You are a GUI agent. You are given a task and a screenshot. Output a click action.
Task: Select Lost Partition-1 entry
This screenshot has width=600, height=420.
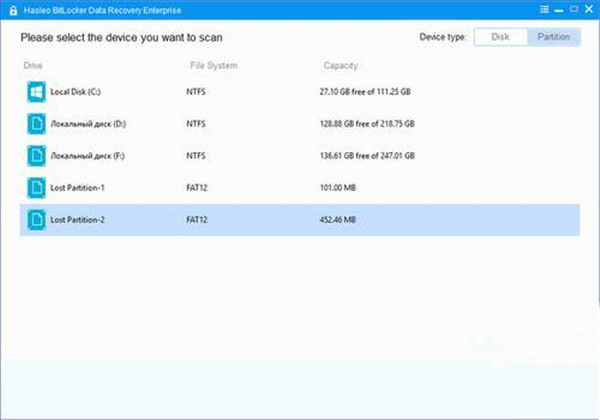tap(77, 188)
